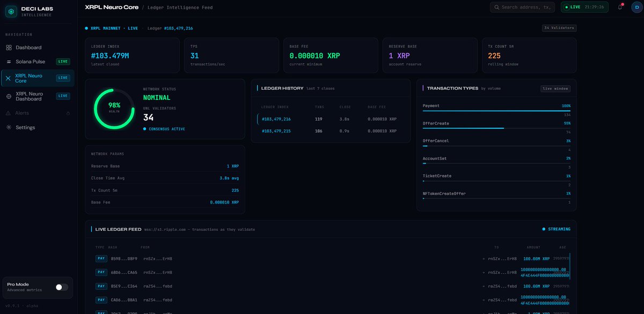Click the Settings gear icon
This screenshot has width=644, height=314.
point(9,128)
